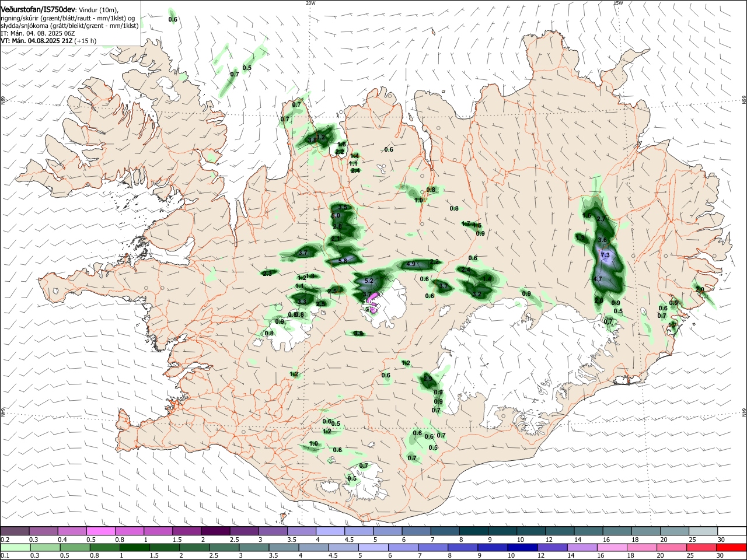Click the rain legend swatch between 0.1 and 0.3

(x=15, y=547)
